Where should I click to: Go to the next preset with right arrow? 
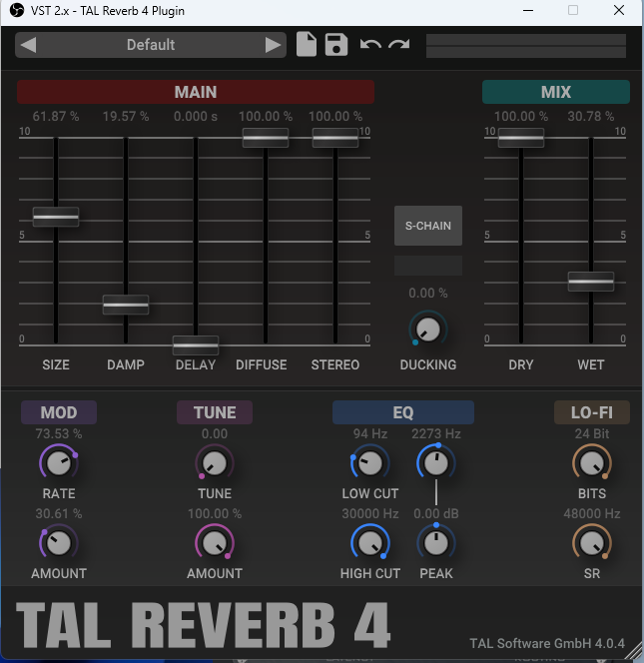273,45
